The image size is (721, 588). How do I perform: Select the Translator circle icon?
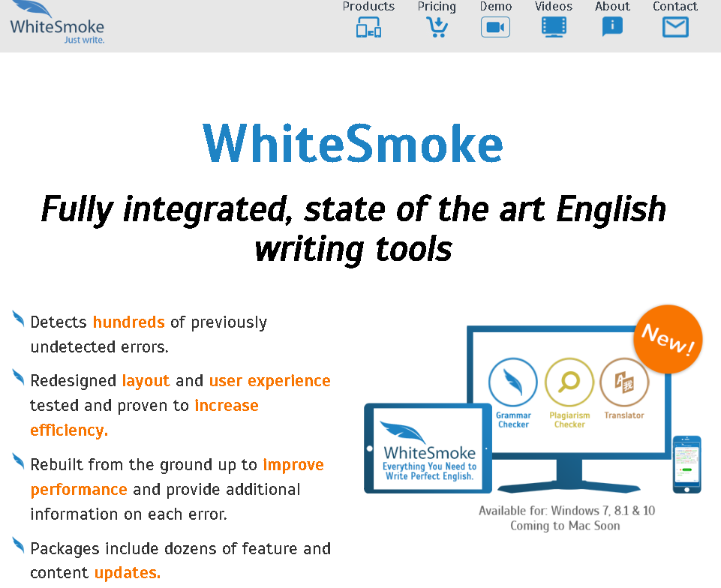[x=624, y=382]
